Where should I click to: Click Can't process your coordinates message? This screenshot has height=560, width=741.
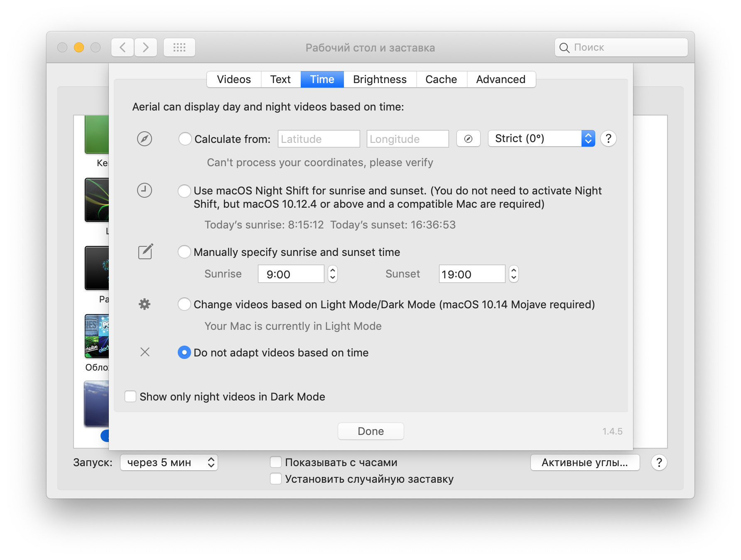(x=320, y=162)
